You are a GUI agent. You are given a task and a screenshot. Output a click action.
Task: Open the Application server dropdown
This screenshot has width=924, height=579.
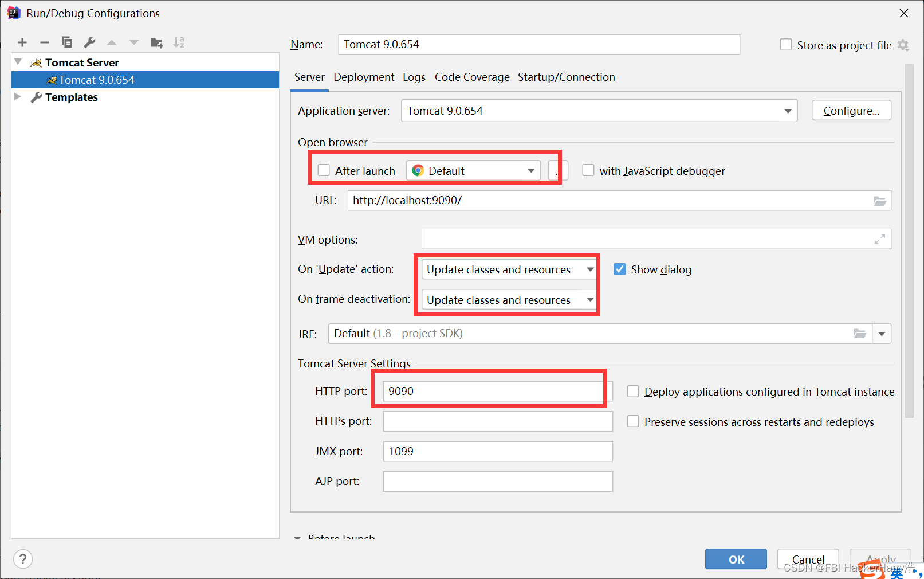coord(789,110)
